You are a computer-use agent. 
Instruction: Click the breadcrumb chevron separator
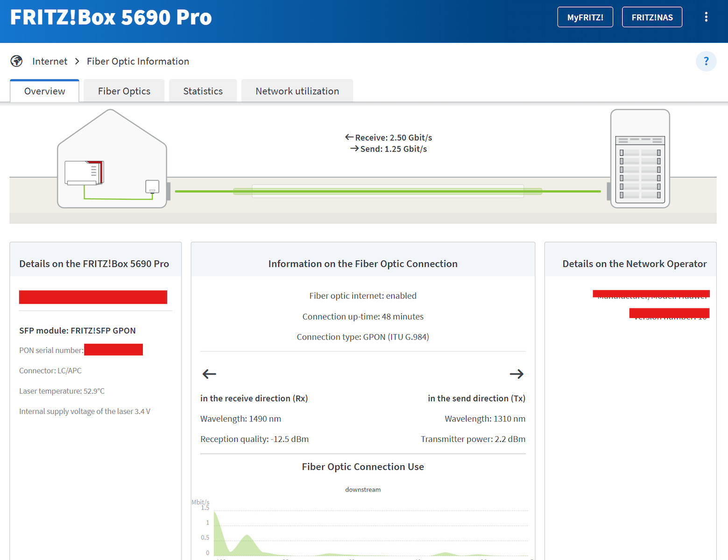(x=77, y=61)
